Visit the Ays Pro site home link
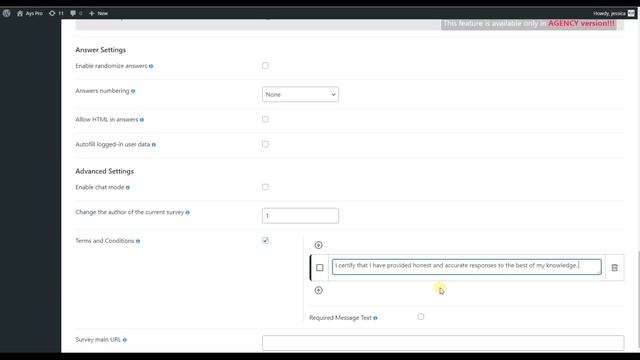Screen dimensions: 640x360 [30, 13]
